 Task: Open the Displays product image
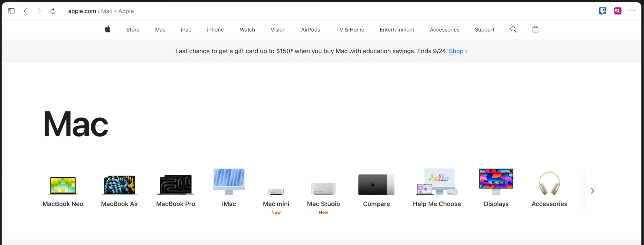coord(496,182)
